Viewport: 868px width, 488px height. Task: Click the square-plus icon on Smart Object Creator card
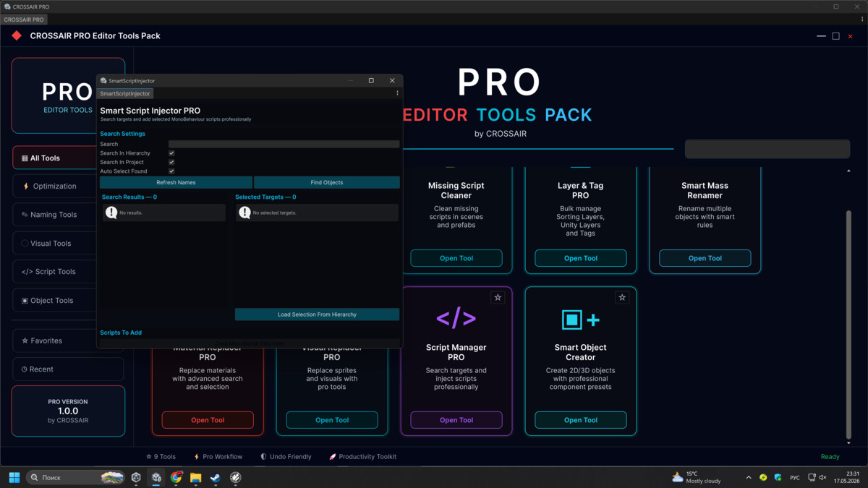click(x=581, y=320)
